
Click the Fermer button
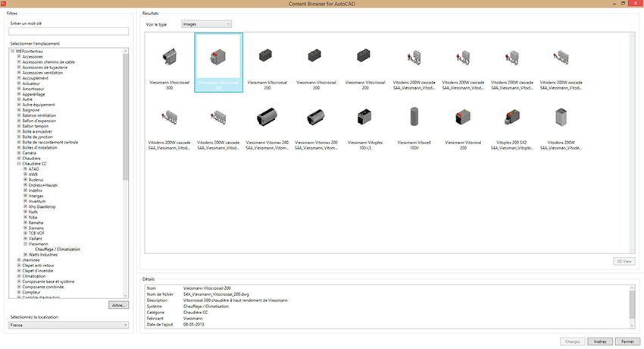pyautogui.click(x=627, y=341)
